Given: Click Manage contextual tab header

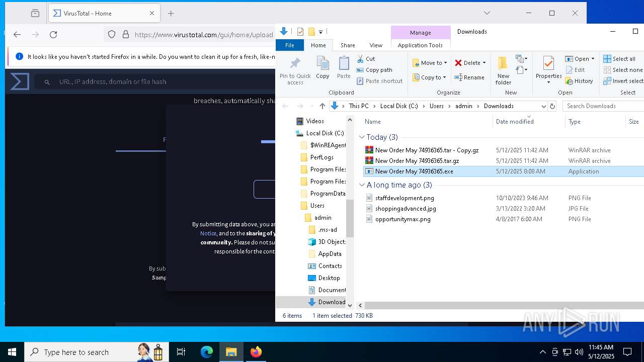Looking at the screenshot, I should pyautogui.click(x=421, y=33).
